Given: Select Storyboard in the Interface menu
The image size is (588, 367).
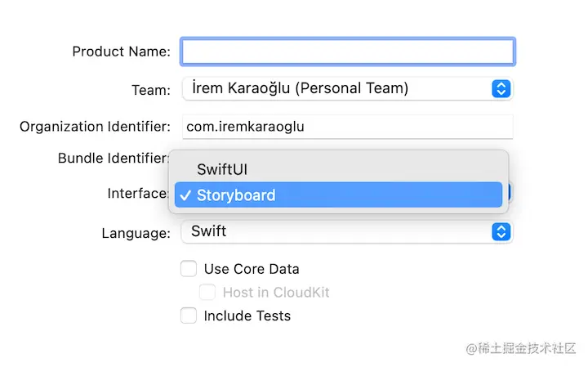Looking at the screenshot, I should (338, 195).
